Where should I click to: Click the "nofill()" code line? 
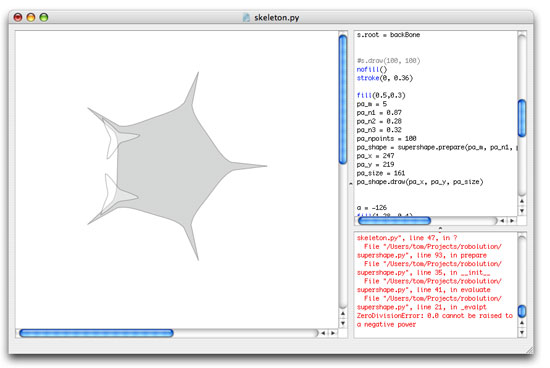[372, 69]
